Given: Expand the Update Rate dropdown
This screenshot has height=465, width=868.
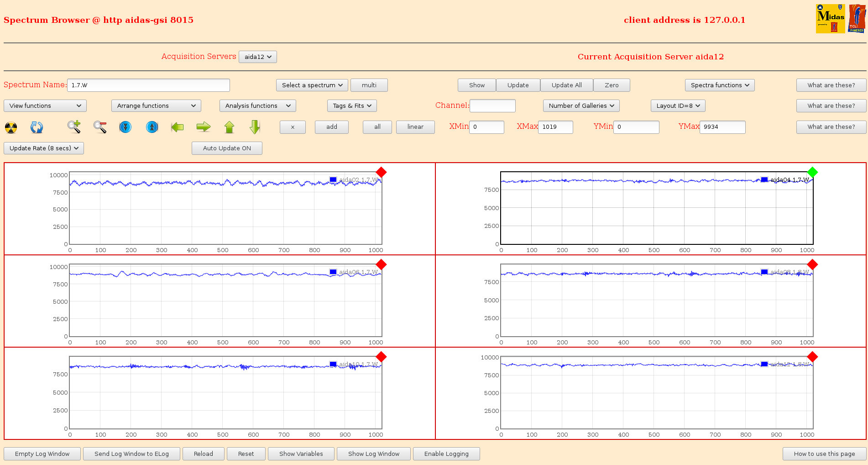Looking at the screenshot, I should point(44,148).
